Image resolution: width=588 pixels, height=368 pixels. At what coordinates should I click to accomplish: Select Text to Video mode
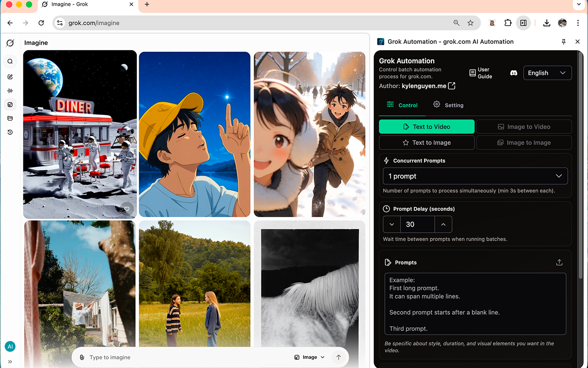pos(426,126)
